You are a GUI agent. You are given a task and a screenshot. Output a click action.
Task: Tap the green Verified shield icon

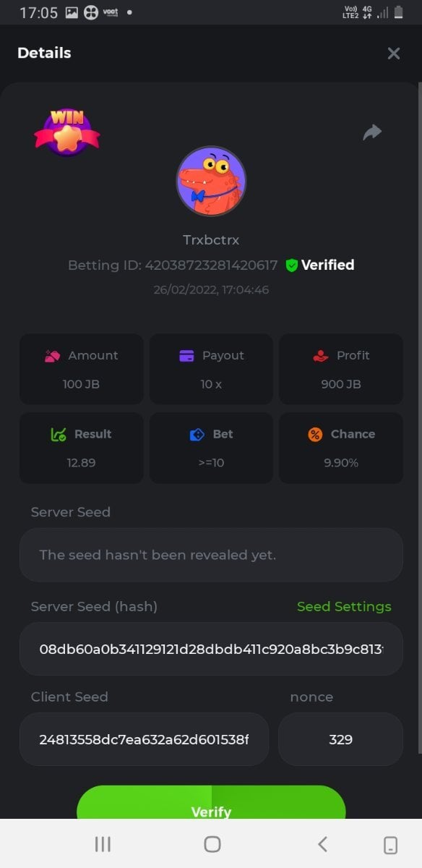click(292, 265)
